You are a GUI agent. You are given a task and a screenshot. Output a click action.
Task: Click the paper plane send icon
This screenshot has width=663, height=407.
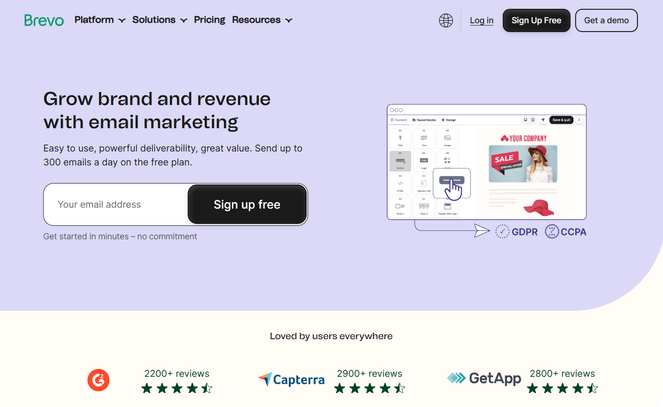click(x=483, y=231)
